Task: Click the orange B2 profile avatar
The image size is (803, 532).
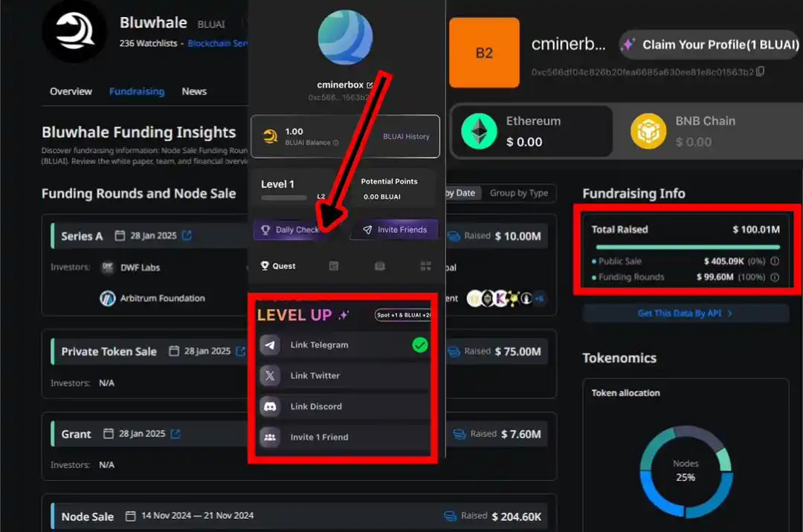Action: [x=484, y=53]
